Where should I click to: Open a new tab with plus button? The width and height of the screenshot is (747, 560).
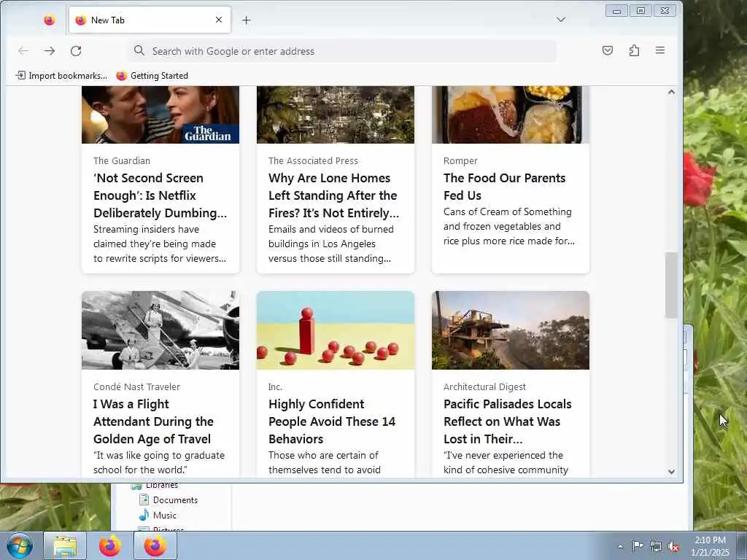(246, 20)
